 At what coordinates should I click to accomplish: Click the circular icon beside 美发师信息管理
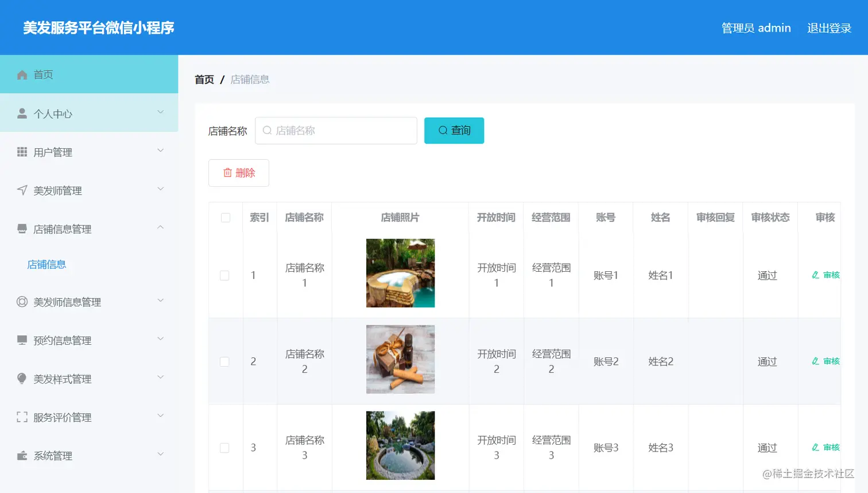[x=22, y=302]
